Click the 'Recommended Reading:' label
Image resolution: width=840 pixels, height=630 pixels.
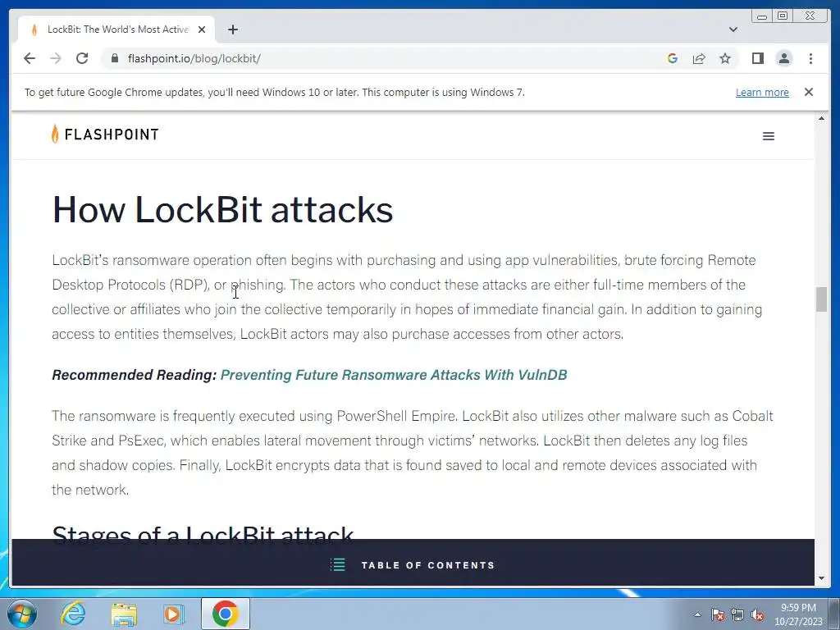135,375
